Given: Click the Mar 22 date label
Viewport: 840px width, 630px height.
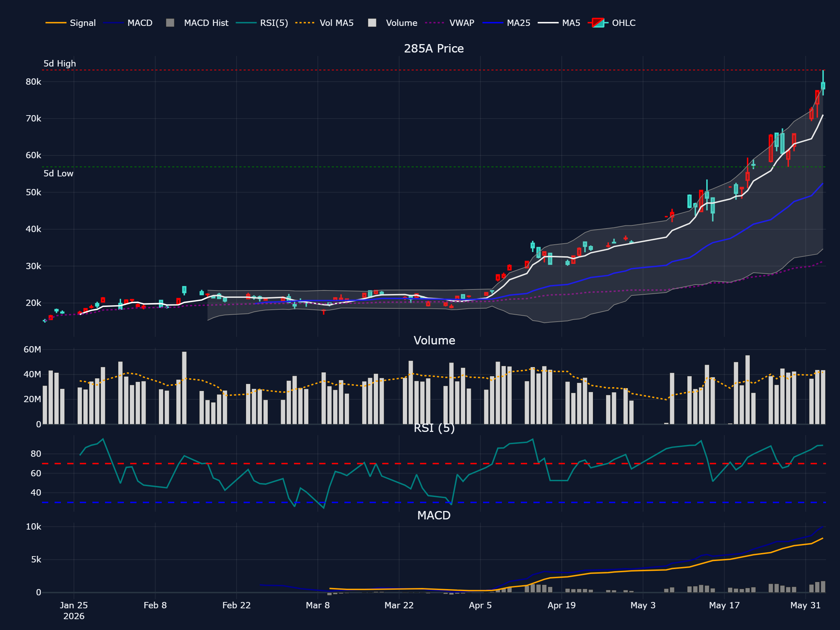Looking at the screenshot, I should [x=399, y=605].
